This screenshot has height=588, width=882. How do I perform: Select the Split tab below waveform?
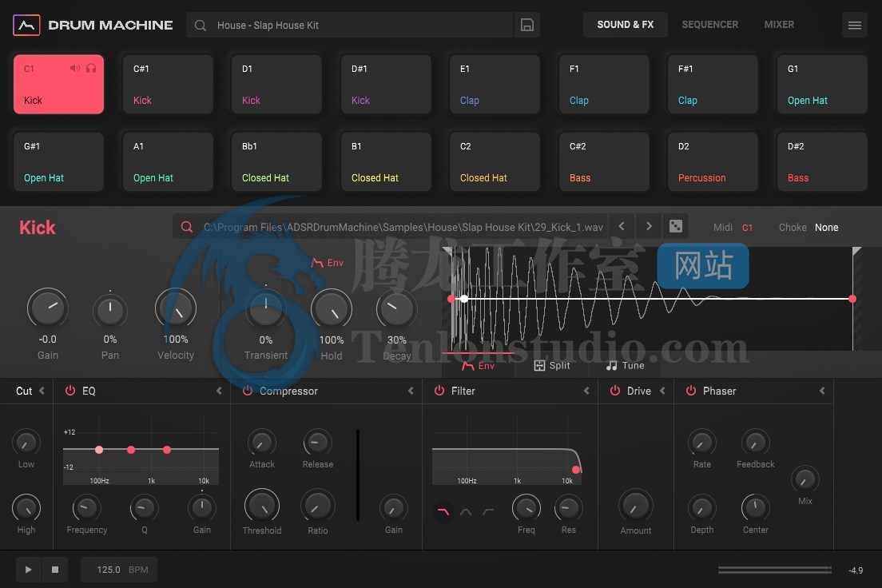point(552,366)
